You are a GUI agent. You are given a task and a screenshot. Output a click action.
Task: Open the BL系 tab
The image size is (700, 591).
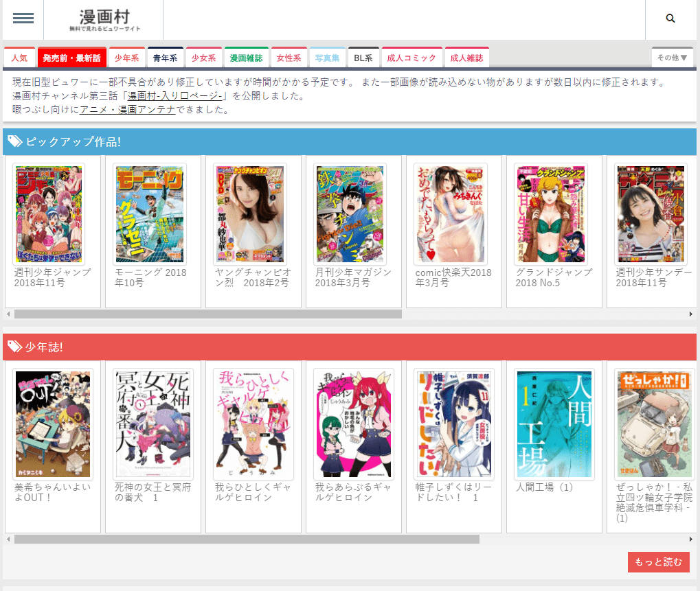coord(363,58)
